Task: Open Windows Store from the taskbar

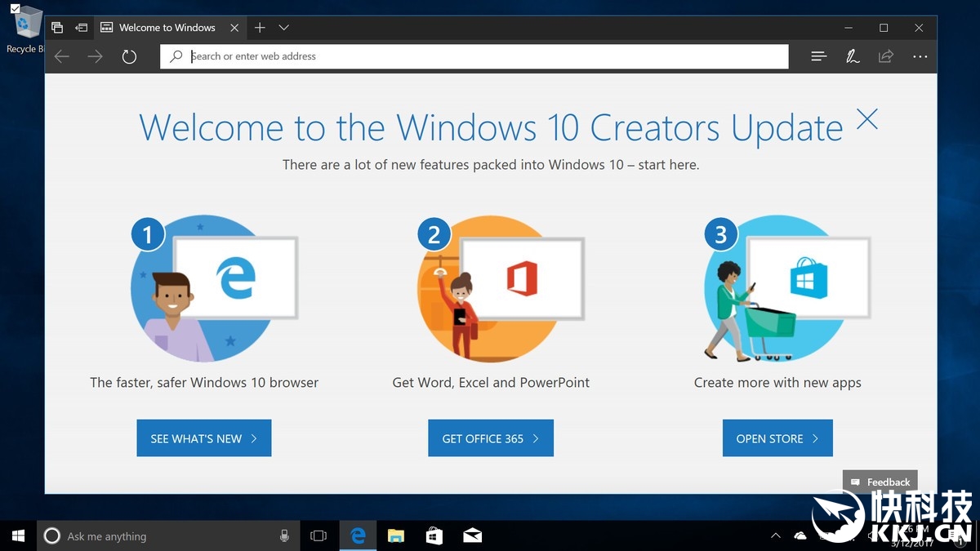Action: click(434, 535)
